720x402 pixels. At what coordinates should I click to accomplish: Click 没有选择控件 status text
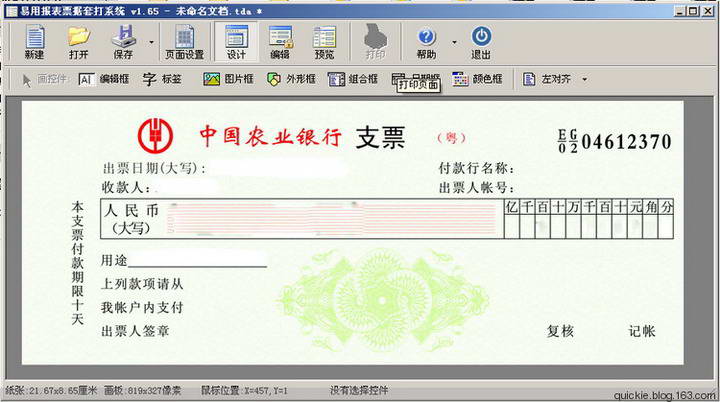(x=359, y=391)
